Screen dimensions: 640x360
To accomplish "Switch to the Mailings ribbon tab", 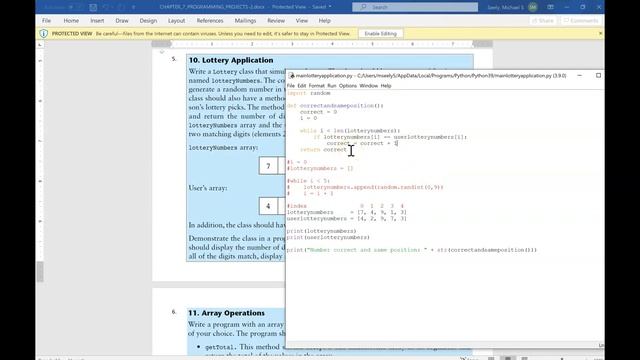I will 245,20.
